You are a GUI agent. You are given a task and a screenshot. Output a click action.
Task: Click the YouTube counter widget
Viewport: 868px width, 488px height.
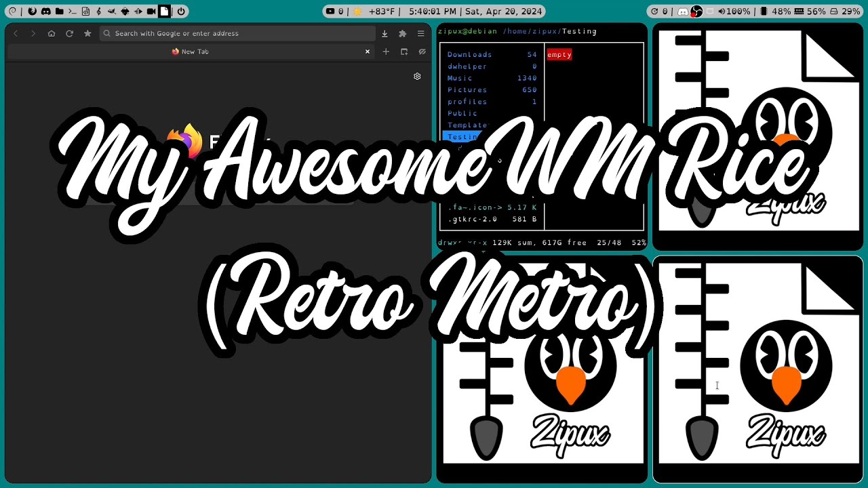tap(334, 12)
